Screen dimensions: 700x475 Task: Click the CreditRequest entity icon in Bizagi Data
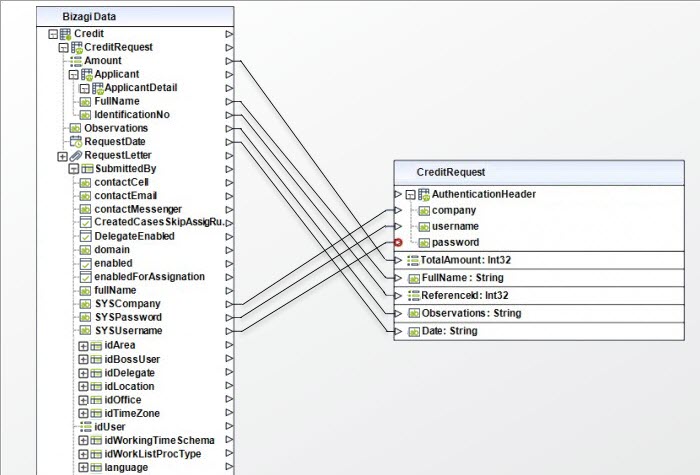click(77, 47)
